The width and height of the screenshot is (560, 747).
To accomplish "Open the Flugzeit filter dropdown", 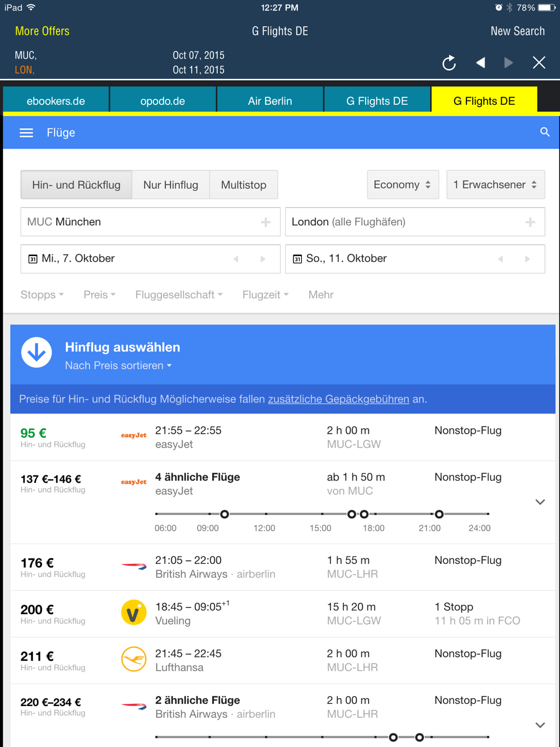I will [x=265, y=295].
